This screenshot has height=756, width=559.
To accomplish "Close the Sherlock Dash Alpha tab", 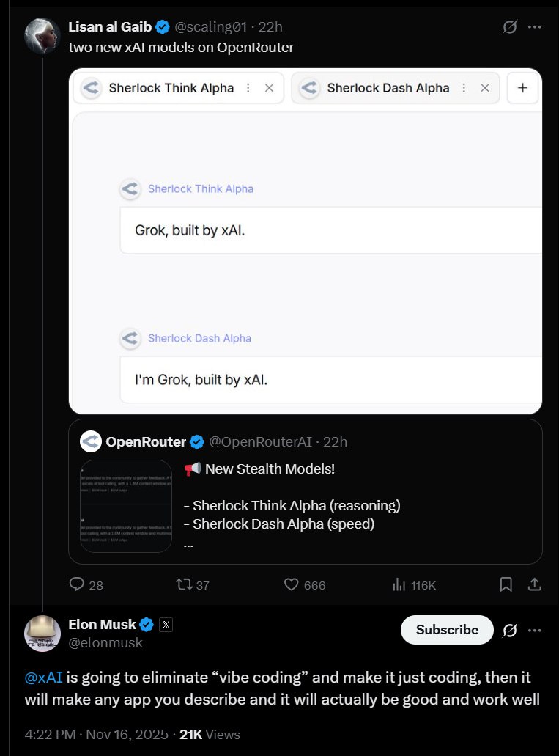I will point(484,88).
